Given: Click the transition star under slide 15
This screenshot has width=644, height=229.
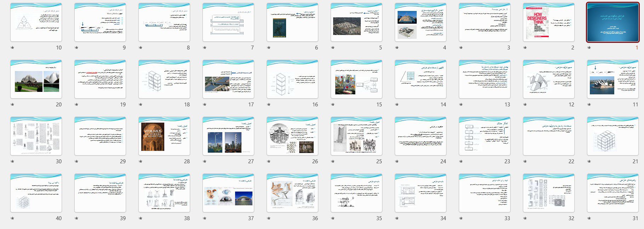Looking at the screenshot, I should (x=333, y=105).
